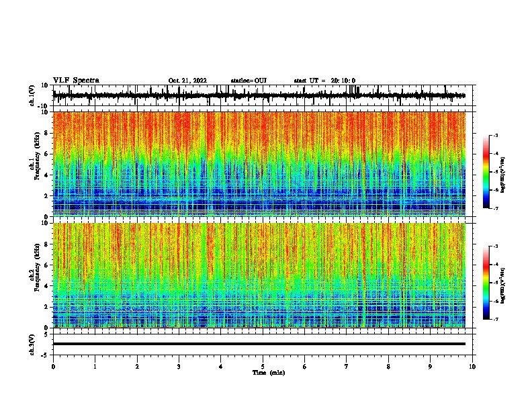532x411 pixels.
Task: Select the 'Oct. 21, 2022' date label
Action: point(187,81)
